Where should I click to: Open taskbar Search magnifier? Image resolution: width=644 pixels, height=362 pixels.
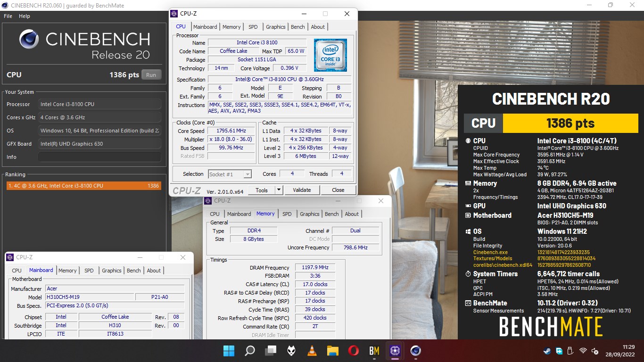tap(250, 351)
